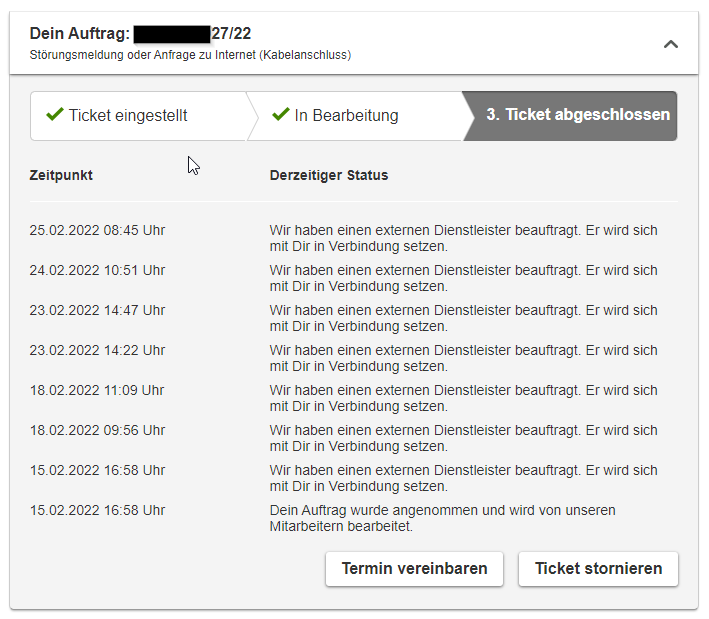This screenshot has width=709, height=619.
Task: Click the Auftrag wurde angenommen status text
Action: [442, 518]
